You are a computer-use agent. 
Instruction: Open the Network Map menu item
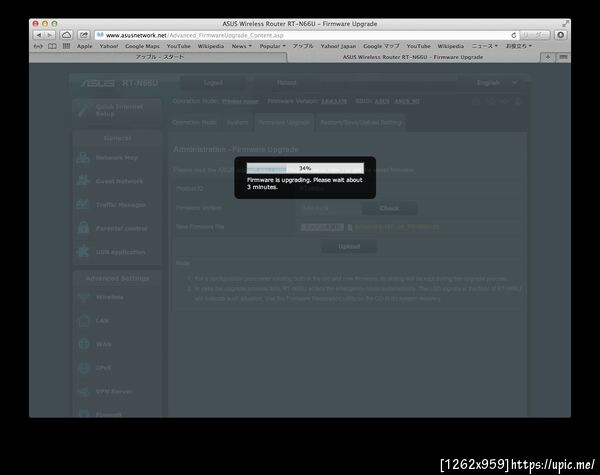coord(117,158)
